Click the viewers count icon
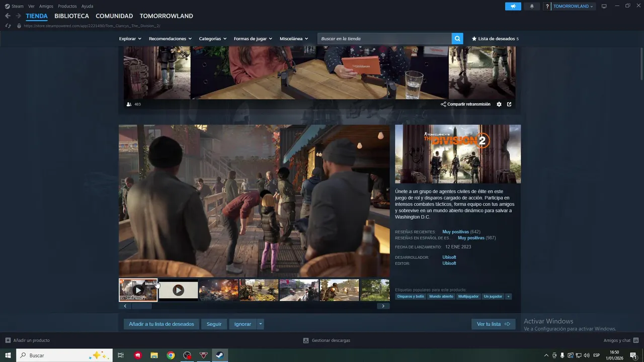 point(129,104)
